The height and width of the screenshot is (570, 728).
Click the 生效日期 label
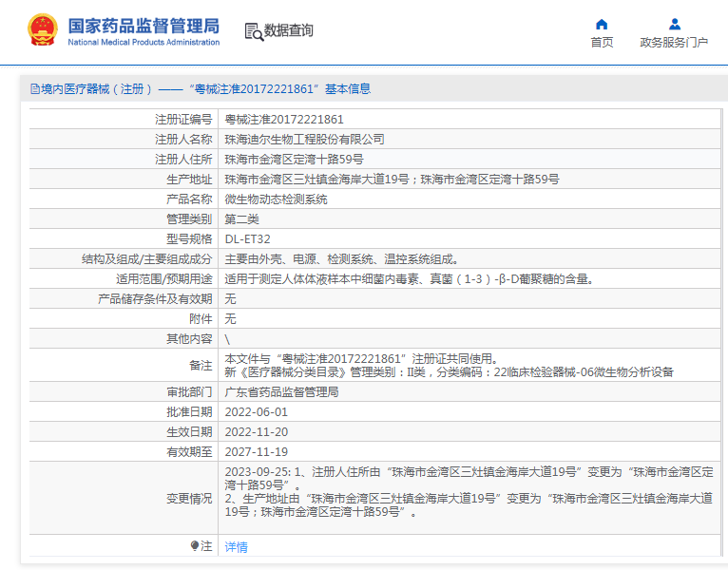pyautogui.click(x=189, y=432)
